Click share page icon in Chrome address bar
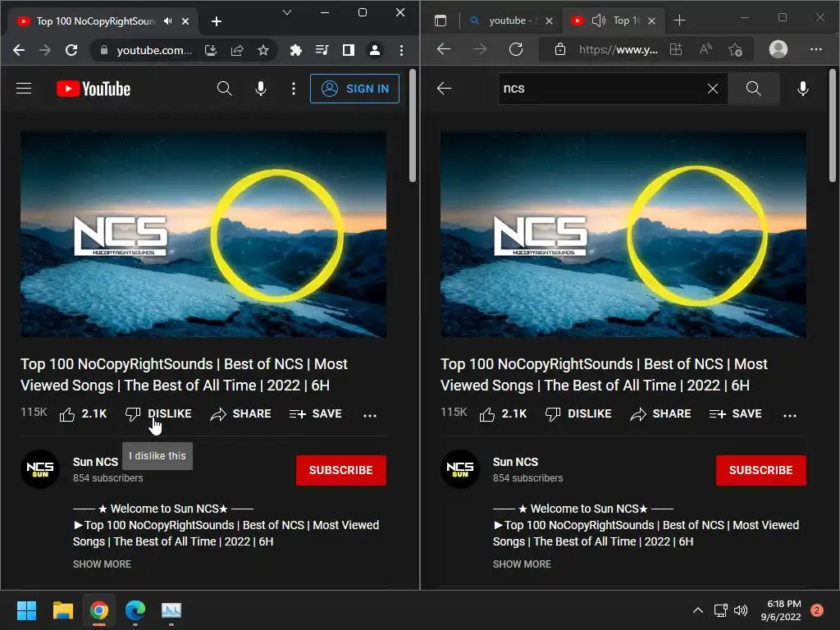 pyautogui.click(x=237, y=50)
